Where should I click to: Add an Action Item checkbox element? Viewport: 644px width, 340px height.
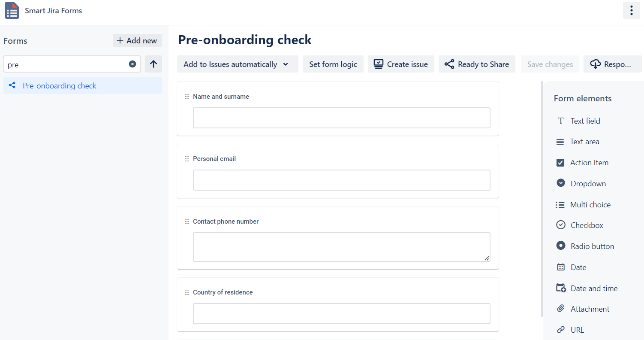[589, 163]
